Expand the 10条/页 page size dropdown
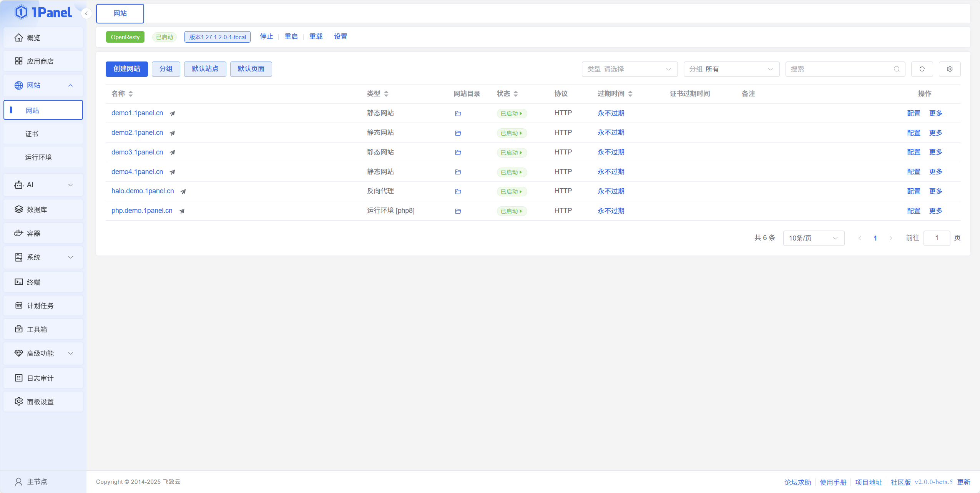This screenshot has height=493, width=980. click(813, 238)
